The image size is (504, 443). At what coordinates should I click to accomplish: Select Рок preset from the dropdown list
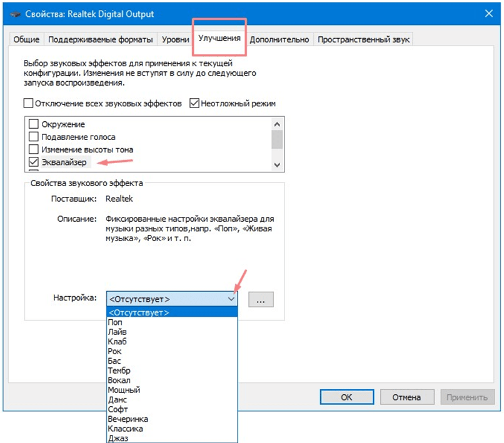[x=114, y=352]
